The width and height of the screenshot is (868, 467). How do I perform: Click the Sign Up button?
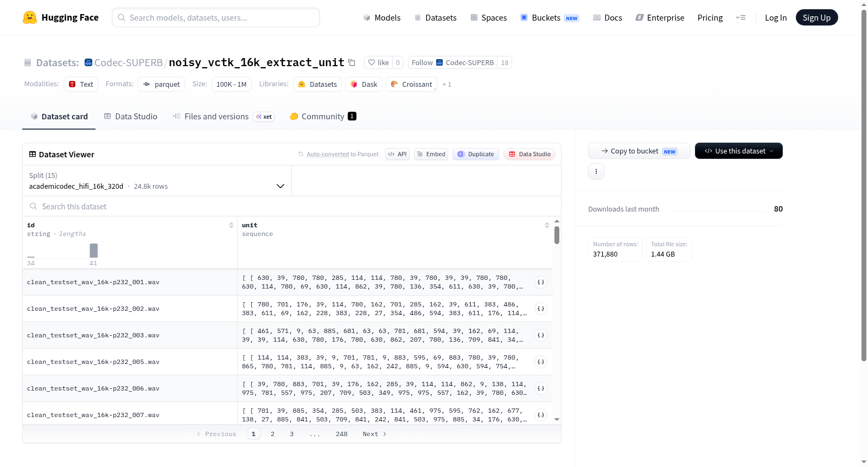pos(816,17)
